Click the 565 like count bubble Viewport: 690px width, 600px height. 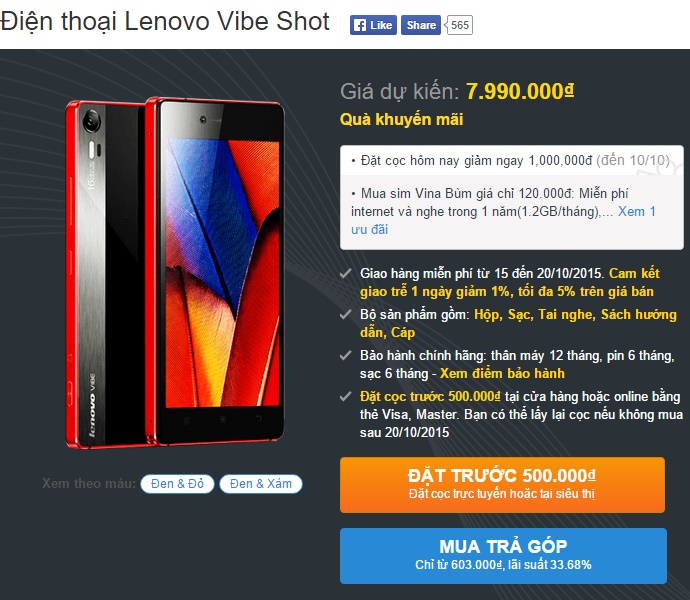(x=459, y=25)
